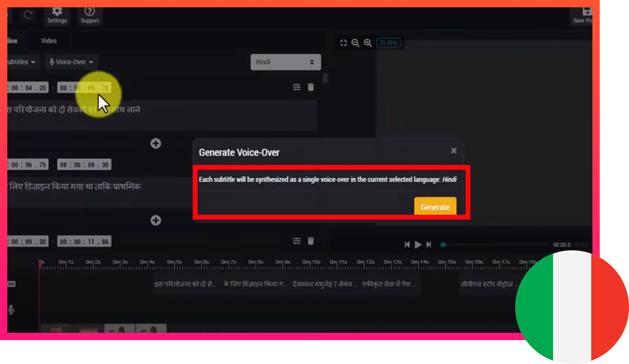Delete the subtitle starting at 00:00:09.30
Viewport: 629px width, 364px height.
pyautogui.click(x=311, y=241)
